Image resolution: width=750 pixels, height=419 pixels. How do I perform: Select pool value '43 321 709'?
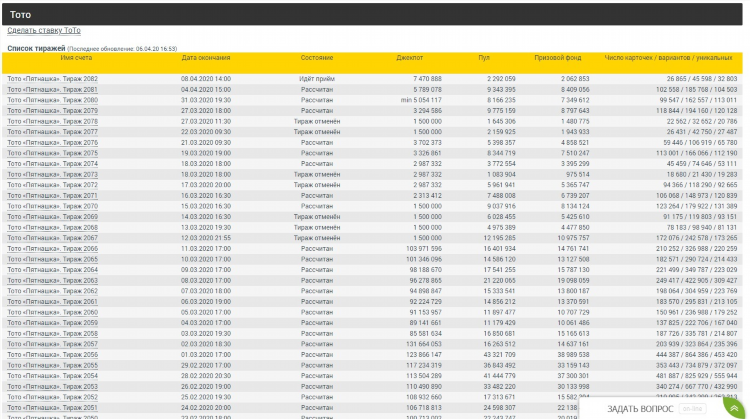click(x=499, y=355)
